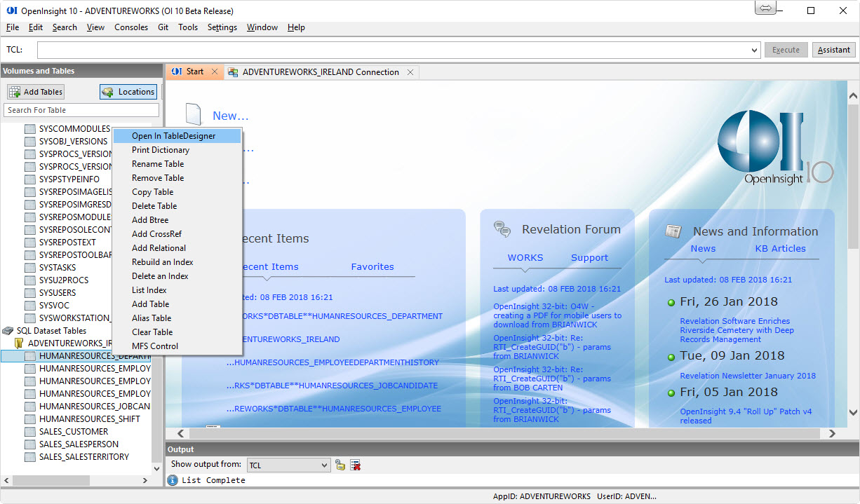Click the SYSCOMMODULES table icon
The width and height of the screenshot is (860, 504).
(30, 129)
